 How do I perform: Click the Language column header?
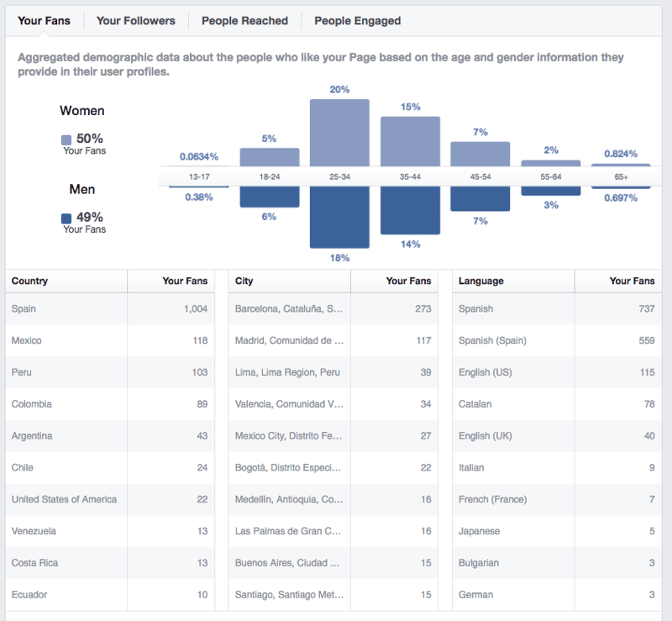tap(481, 282)
